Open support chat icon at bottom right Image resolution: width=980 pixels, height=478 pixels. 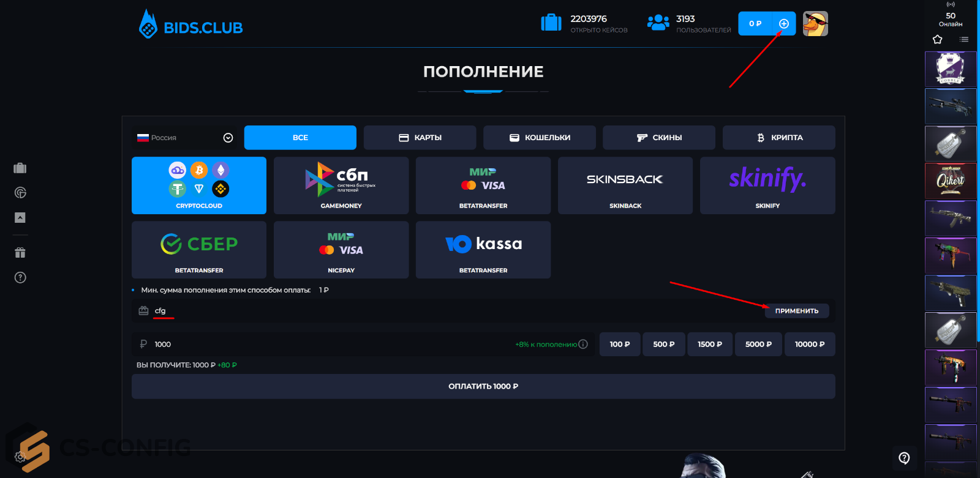[x=904, y=458]
